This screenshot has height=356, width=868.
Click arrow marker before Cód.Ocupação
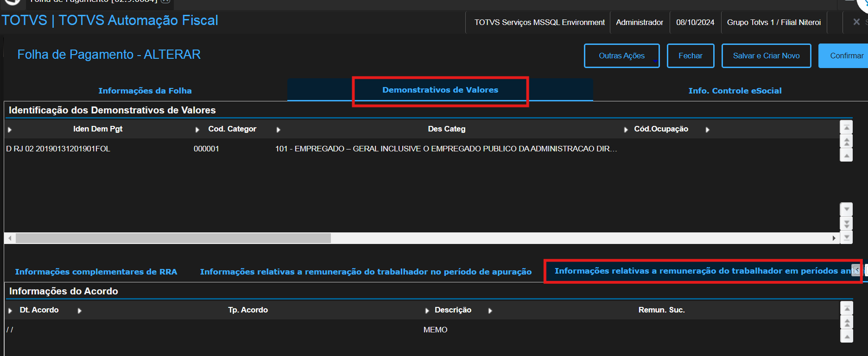[x=626, y=130]
